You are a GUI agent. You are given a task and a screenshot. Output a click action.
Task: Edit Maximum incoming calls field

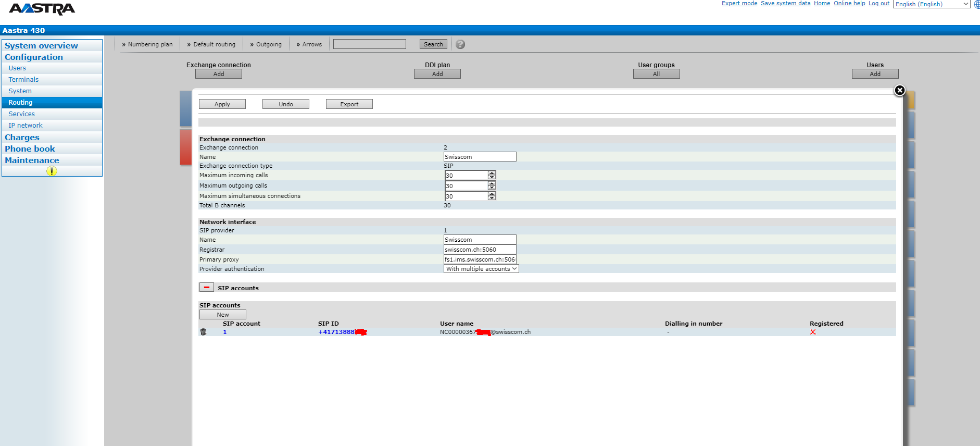pyautogui.click(x=467, y=175)
